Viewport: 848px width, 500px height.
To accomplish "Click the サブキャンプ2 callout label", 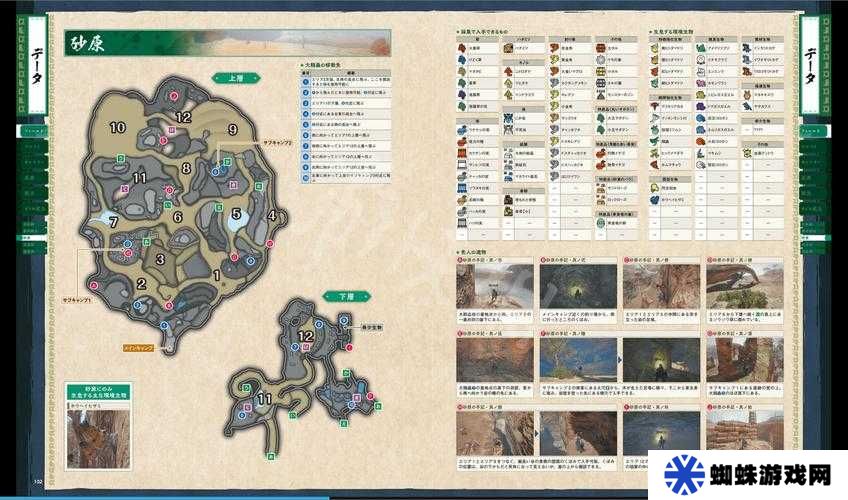I will pyautogui.click(x=277, y=143).
